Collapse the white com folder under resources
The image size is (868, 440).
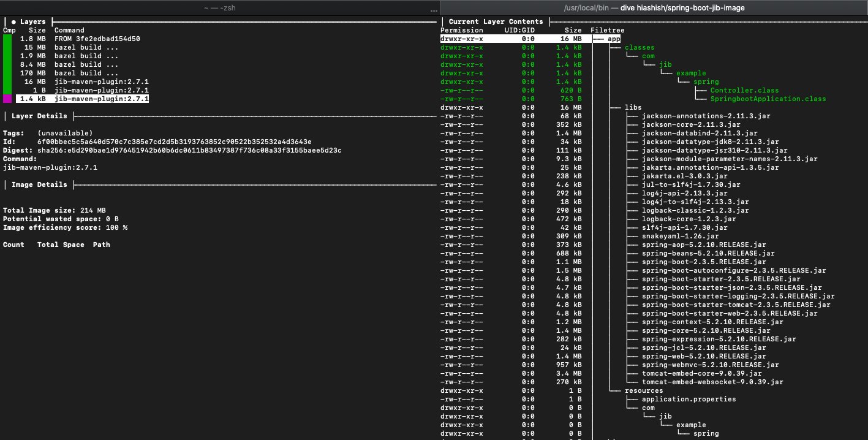click(648, 408)
